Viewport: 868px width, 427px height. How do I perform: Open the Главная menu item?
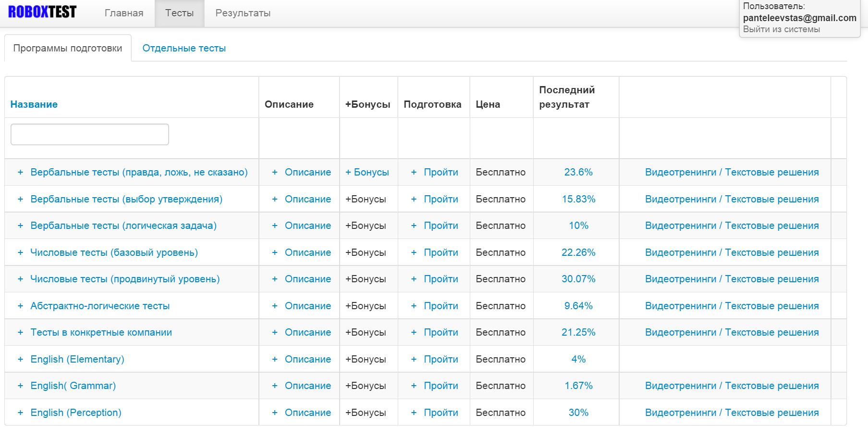click(x=124, y=13)
